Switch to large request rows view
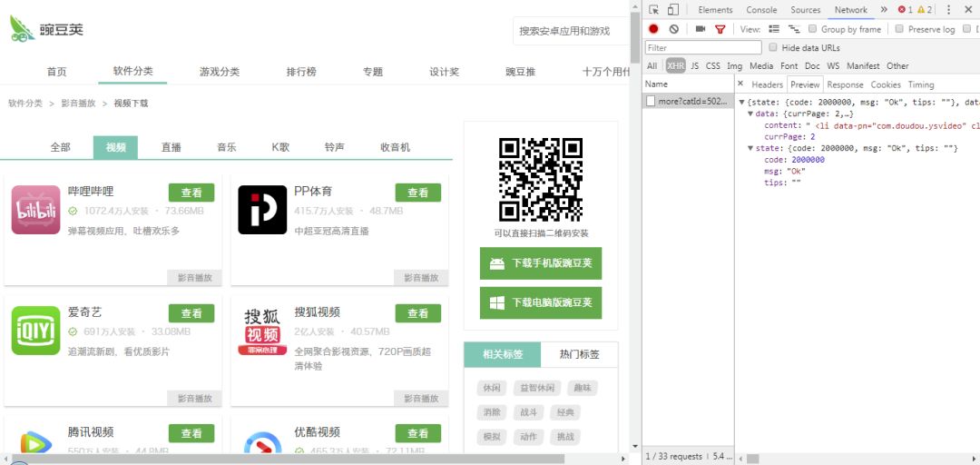Viewport: 980px width, 465px height. pos(774,29)
